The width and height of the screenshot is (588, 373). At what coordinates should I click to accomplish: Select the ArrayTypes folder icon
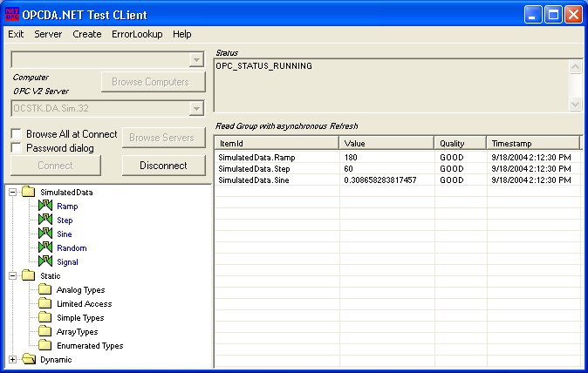[45, 332]
